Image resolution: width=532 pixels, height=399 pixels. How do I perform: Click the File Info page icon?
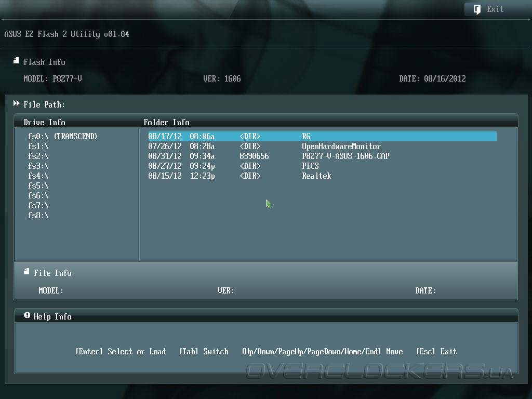click(x=26, y=271)
